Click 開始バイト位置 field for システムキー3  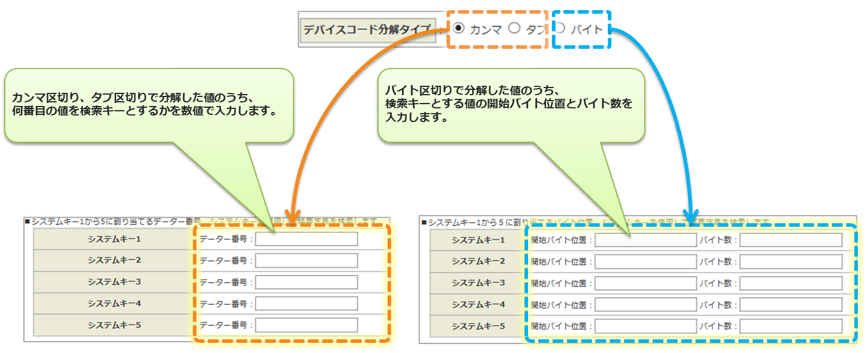[645, 283]
